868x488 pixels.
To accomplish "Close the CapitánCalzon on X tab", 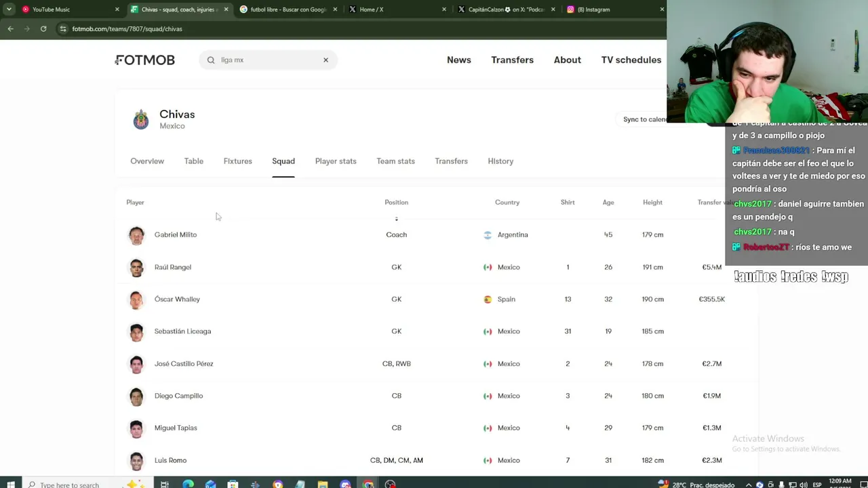I will [x=553, y=9].
